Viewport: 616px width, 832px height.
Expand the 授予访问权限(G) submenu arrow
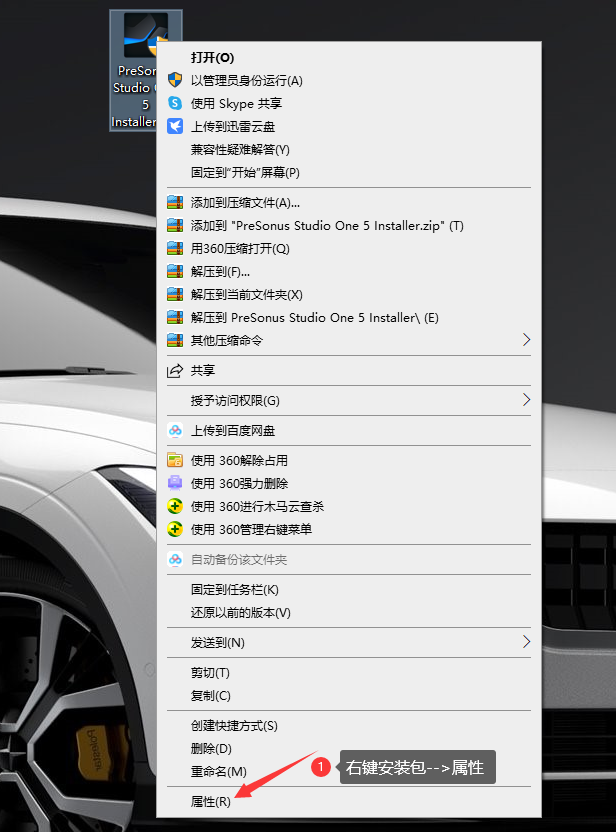tap(526, 400)
